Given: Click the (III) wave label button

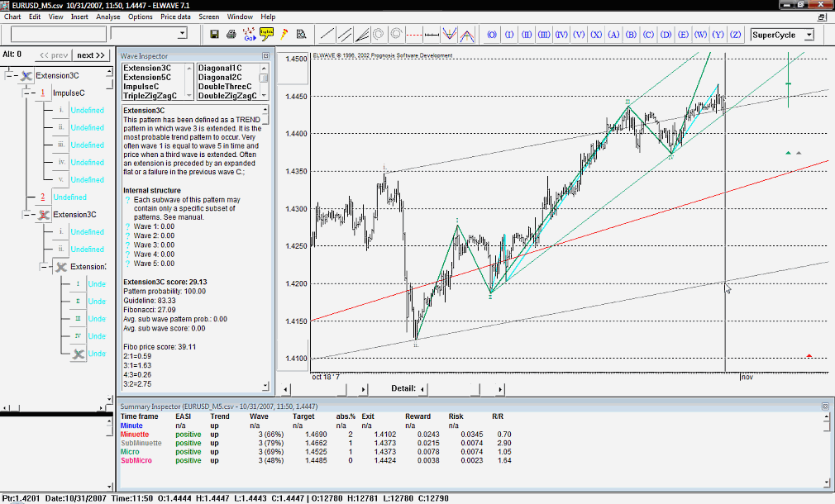Looking at the screenshot, I should tap(544, 35).
